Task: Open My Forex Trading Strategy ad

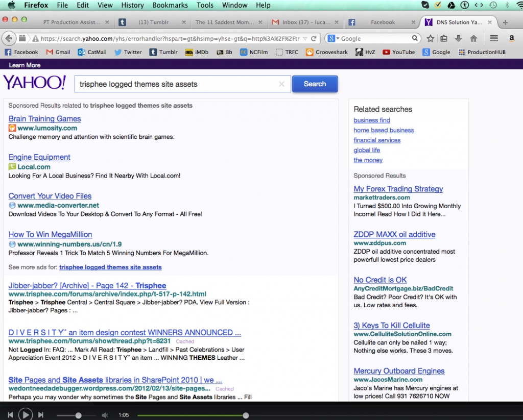Action: click(398, 189)
